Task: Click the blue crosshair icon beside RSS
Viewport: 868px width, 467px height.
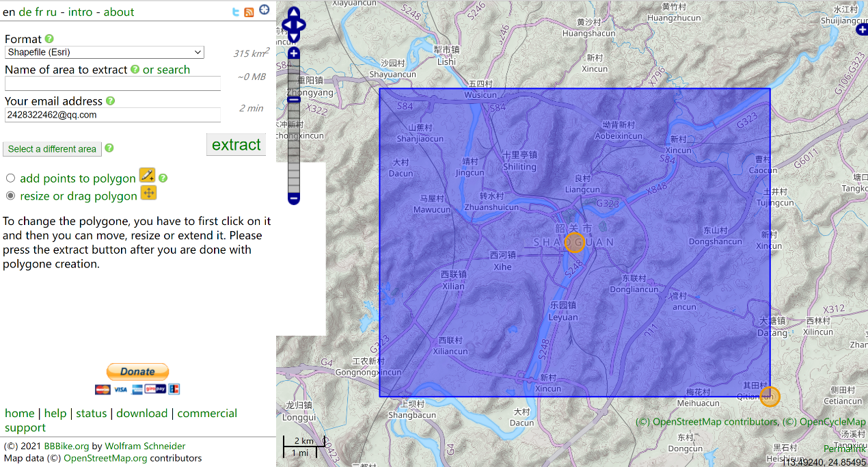Action: click(x=264, y=10)
